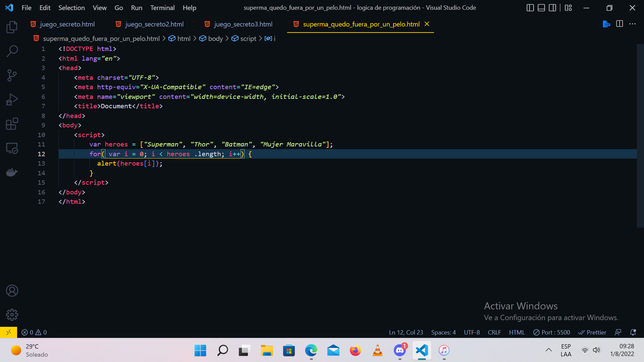Open the Go menu
Image resolution: width=644 pixels, height=362 pixels.
point(119,8)
